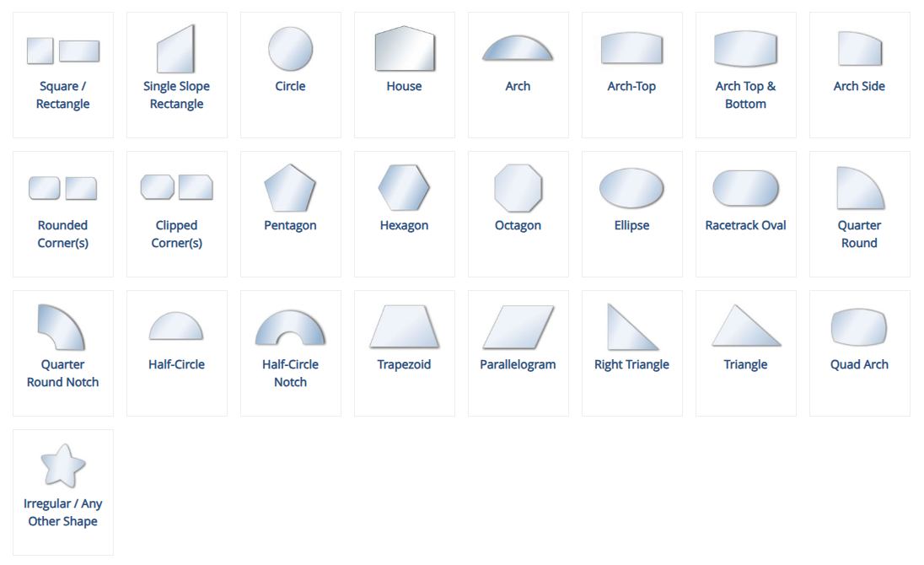Click the Square / Rectangle label
Viewport: 924px width, 565px height.
tap(63, 95)
